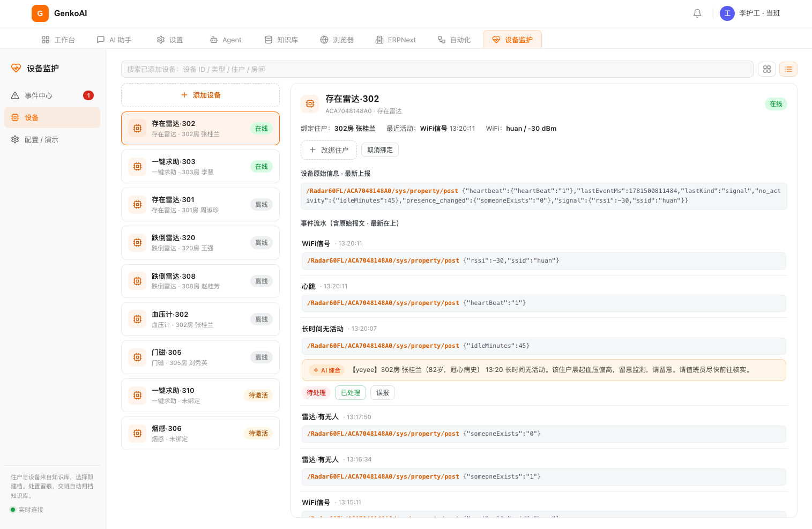
Task: Open the AI 助手 tab
Action: click(x=114, y=40)
